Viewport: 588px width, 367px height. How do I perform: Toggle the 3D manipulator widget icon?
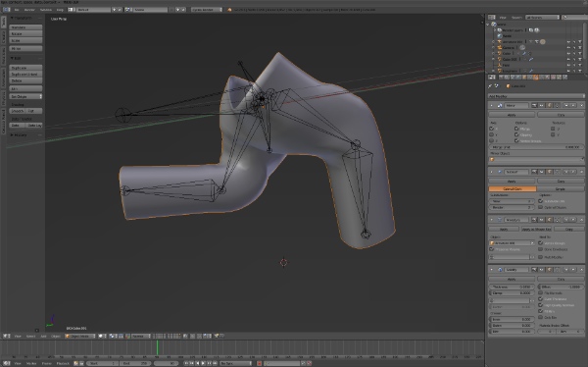[127, 336]
